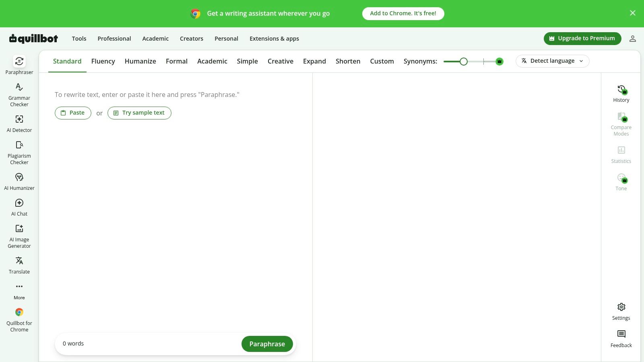Click Upgrade to Premium button

pos(582,39)
